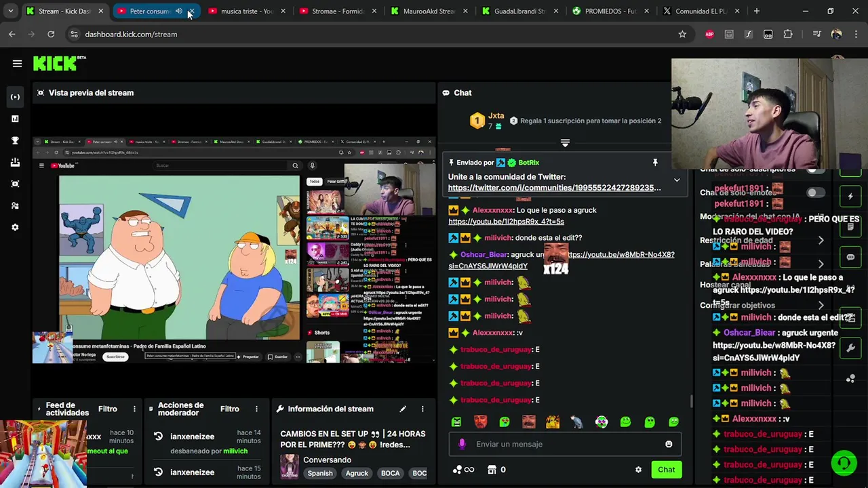The width and height of the screenshot is (868, 488).
Task: Focus the Enviar un mensaje input field
Action: click(564, 444)
